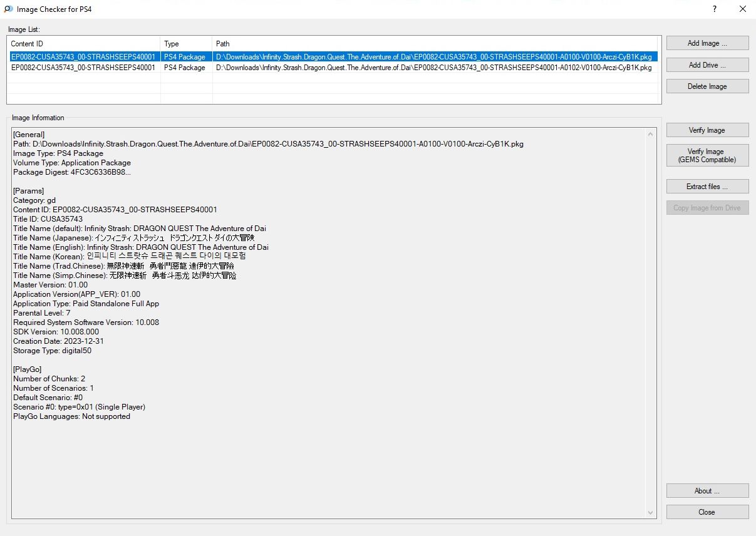Click the 'Title ID: CUSA35743' line
The height and width of the screenshot is (536, 756).
pos(48,219)
